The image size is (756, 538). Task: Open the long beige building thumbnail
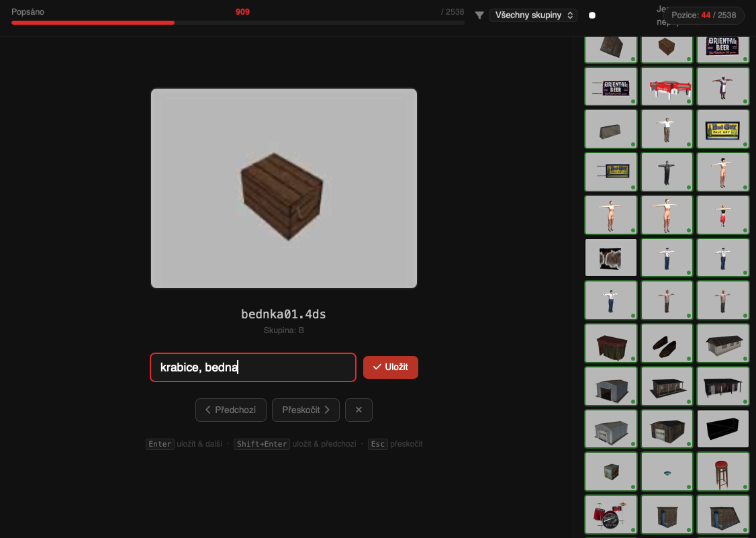point(722,343)
